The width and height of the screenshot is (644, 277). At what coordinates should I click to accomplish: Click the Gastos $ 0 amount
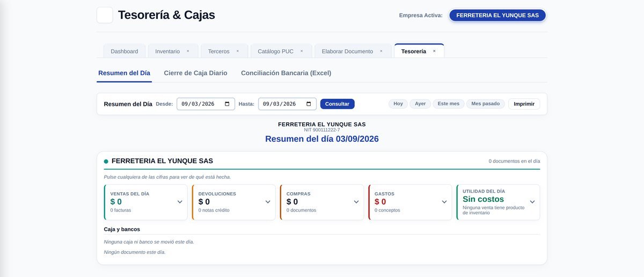pyautogui.click(x=380, y=202)
